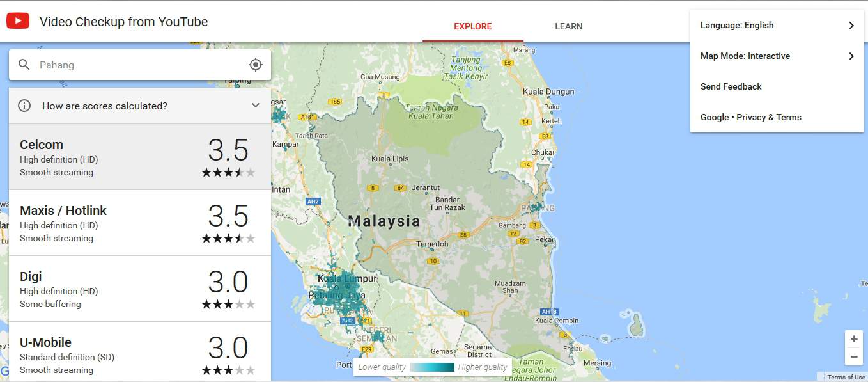Click the Pahang search field
The height and width of the screenshot is (382, 868).
(x=140, y=65)
